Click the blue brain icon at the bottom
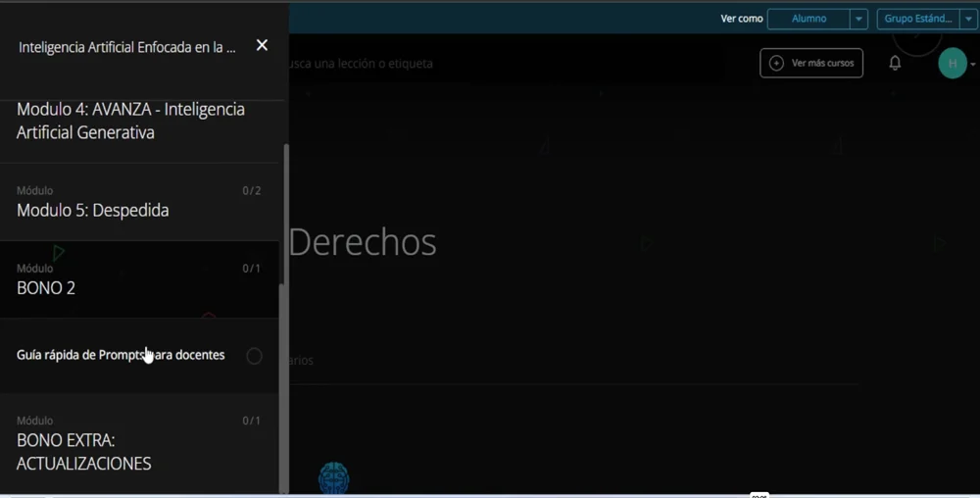This screenshot has height=498, width=980. 333,477
